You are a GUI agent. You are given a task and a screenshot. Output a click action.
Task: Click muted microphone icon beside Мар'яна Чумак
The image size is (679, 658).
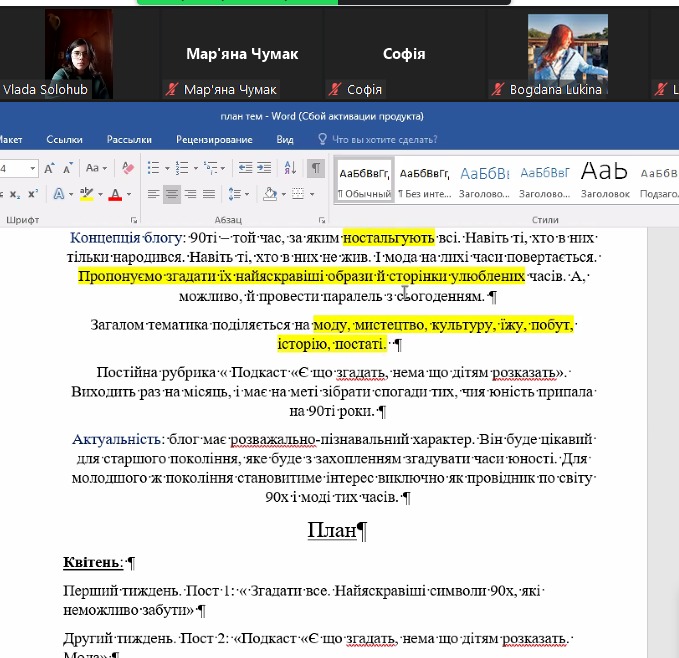tap(172, 89)
